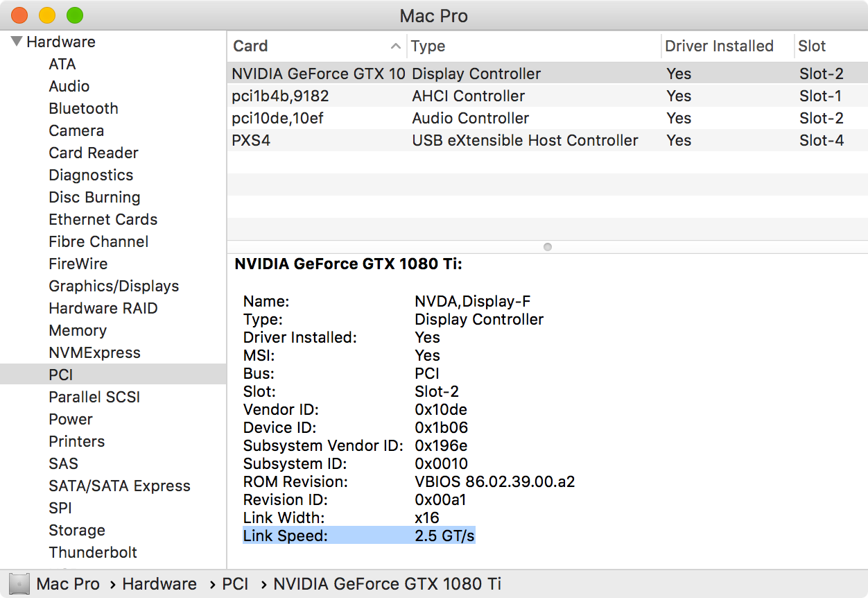This screenshot has height=598, width=868.
Task: Click the Mac Pro computer icon in path bar
Action: point(20,584)
